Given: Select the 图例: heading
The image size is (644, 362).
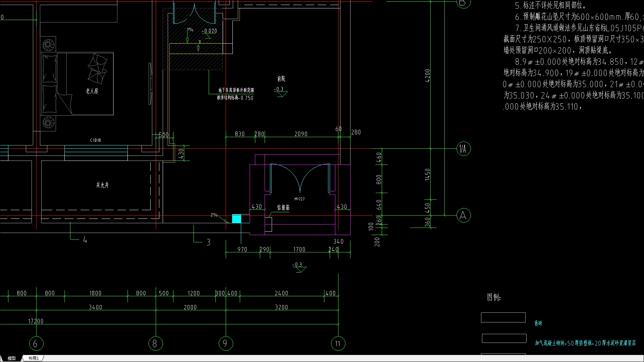Looking at the screenshot, I should pyautogui.click(x=494, y=297).
